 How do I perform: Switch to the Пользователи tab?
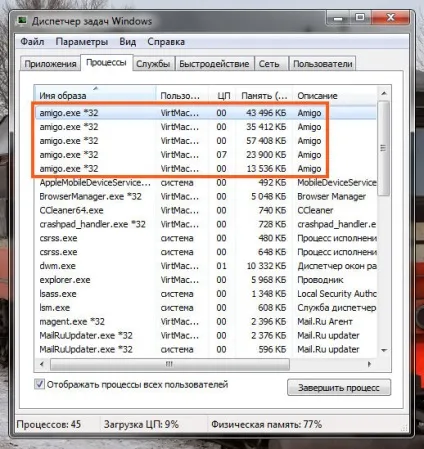323,64
